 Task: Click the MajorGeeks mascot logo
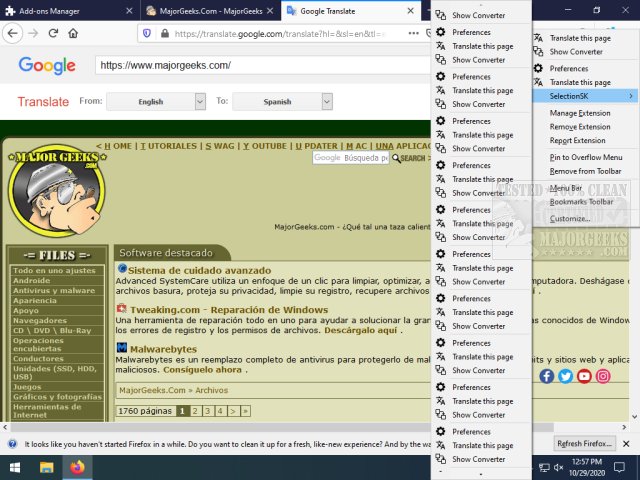(x=57, y=190)
